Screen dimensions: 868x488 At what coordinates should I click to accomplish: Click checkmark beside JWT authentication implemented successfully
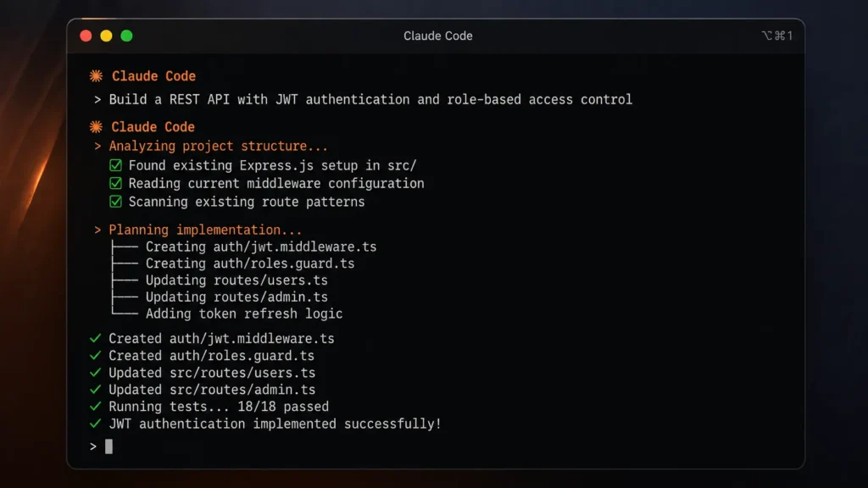point(94,424)
